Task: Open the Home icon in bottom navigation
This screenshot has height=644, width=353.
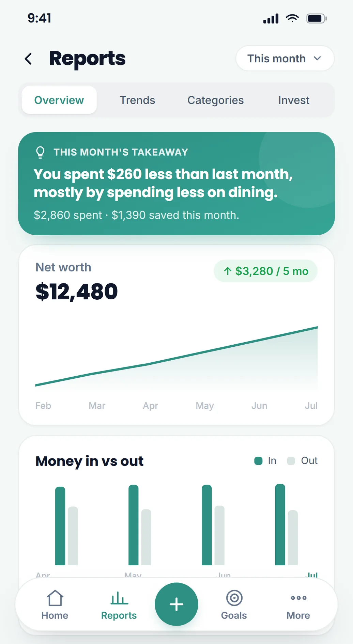Action: (x=55, y=598)
